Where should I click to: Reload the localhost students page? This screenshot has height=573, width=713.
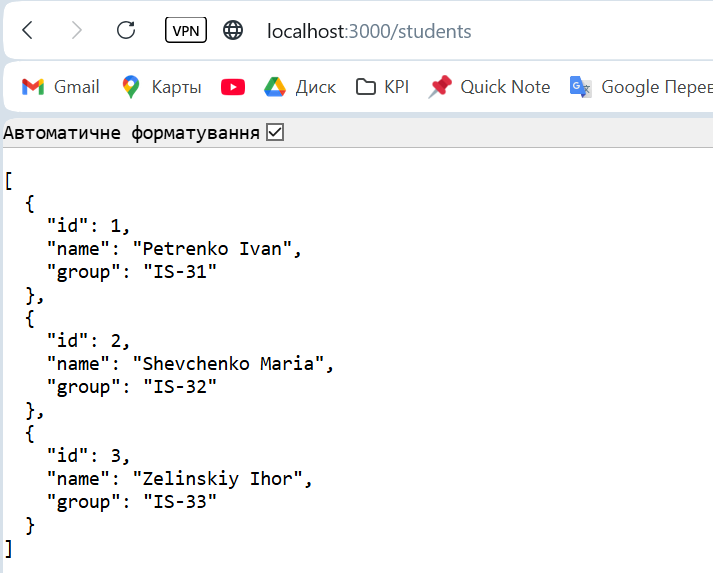[x=126, y=30]
